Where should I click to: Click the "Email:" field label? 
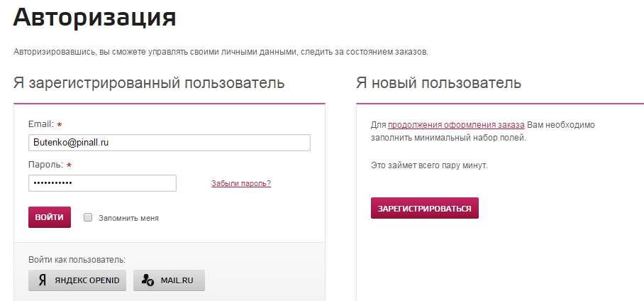pos(41,124)
